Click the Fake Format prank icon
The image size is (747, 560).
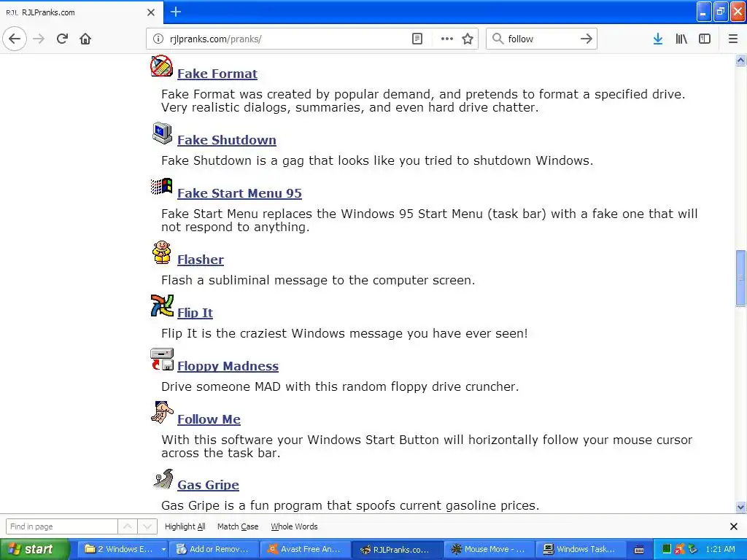[161, 66]
